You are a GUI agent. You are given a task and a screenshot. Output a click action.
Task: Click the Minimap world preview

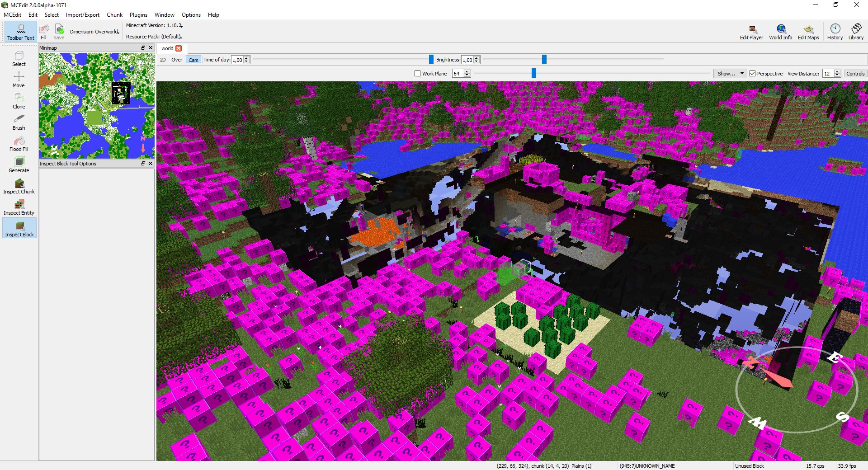(97, 105)
